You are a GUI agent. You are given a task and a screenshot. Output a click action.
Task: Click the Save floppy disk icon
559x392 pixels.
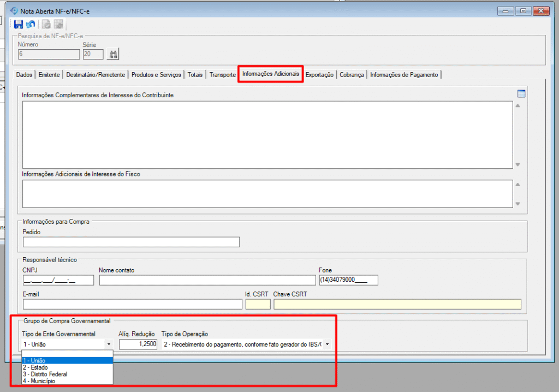[19, 24]
